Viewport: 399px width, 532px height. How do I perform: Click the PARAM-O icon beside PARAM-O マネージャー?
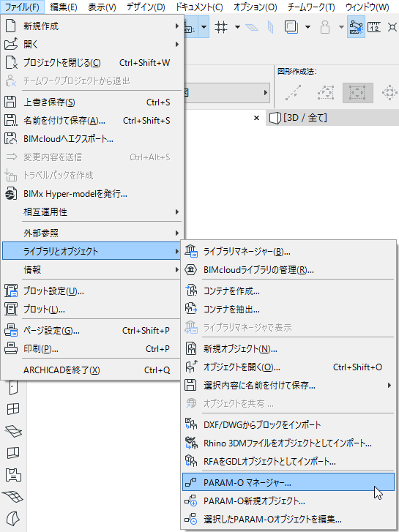click(x=190, y=482)
